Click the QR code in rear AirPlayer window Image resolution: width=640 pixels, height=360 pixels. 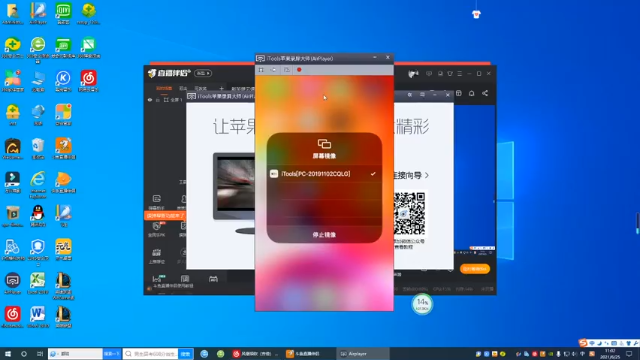(x=409, y=213)
